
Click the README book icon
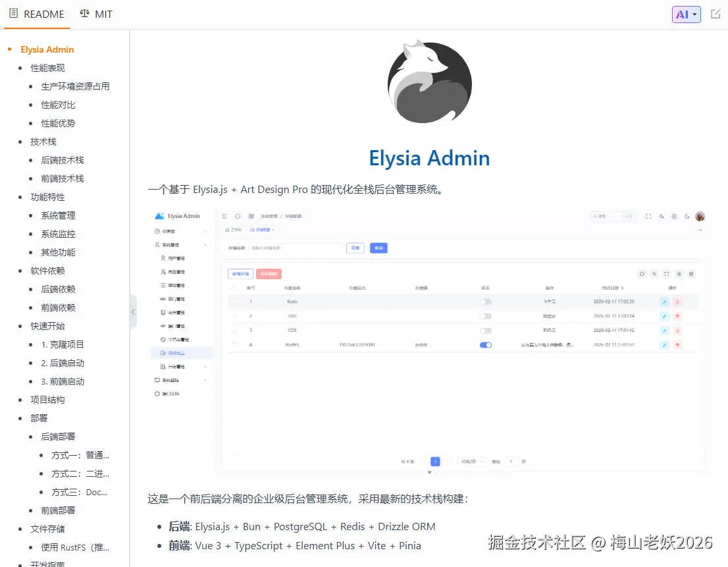coord(13,13)
